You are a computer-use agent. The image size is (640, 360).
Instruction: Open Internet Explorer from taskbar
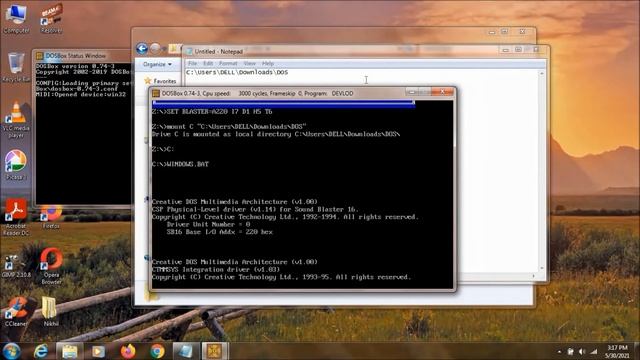[40, 351]
